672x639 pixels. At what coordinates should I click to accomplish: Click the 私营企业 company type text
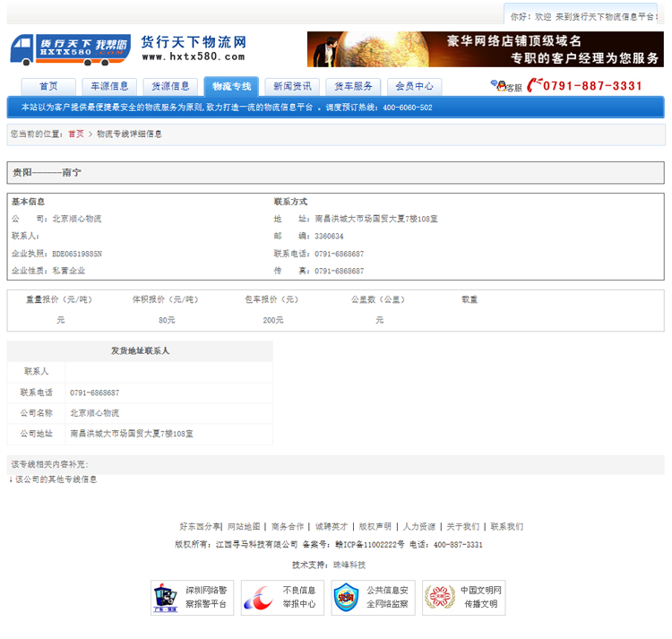pyautogui.click(x=69, y=271)
